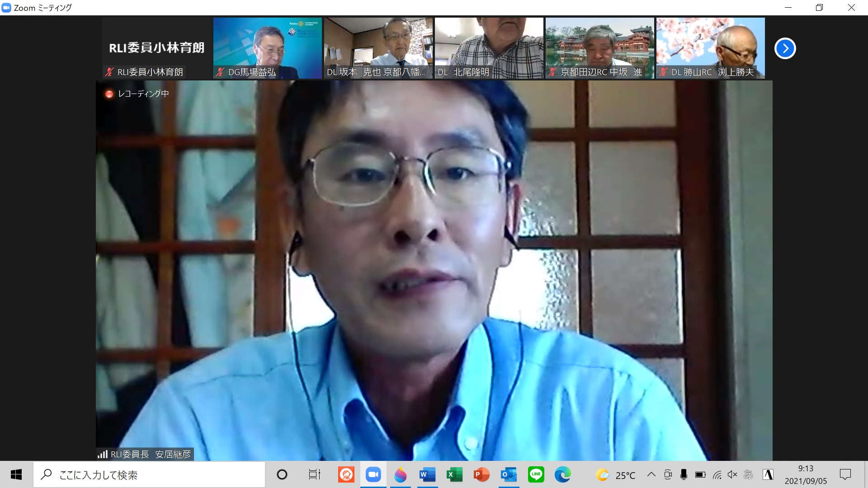The height and width of the screenshot is (488, 868).
Task: Launch Microsoft Edge browser
Action: pyautogui.click(x=562, y=474)
